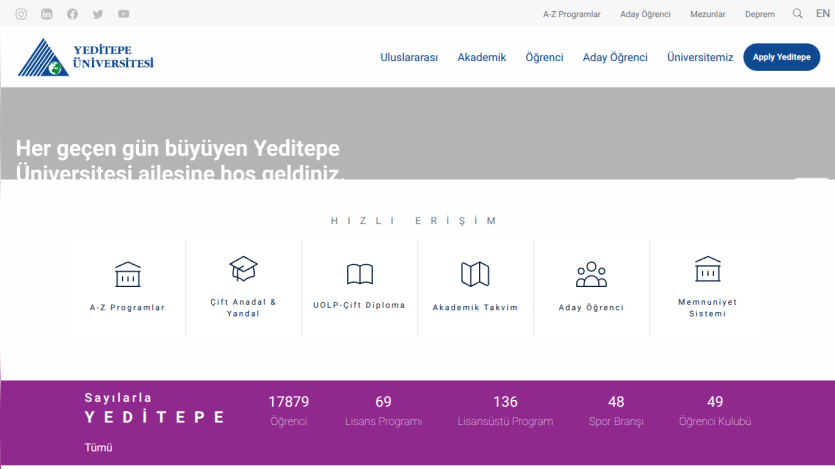Open the Twitter social icon
The width and height of the screenshot is (835, 469).
(98, 14)
